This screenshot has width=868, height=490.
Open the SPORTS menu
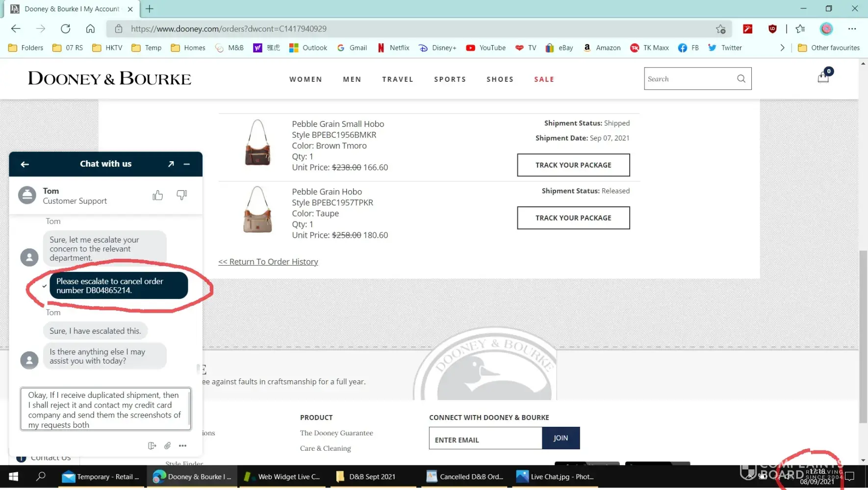tap(450, 79)
